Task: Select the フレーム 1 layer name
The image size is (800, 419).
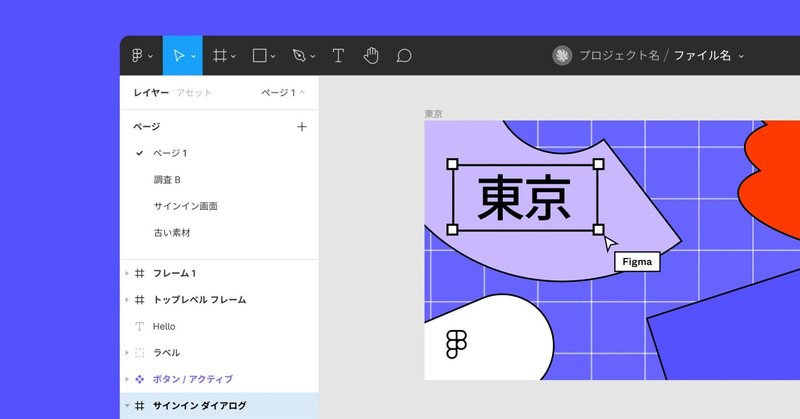Action: pyautogui.click(x=174, y=274)
